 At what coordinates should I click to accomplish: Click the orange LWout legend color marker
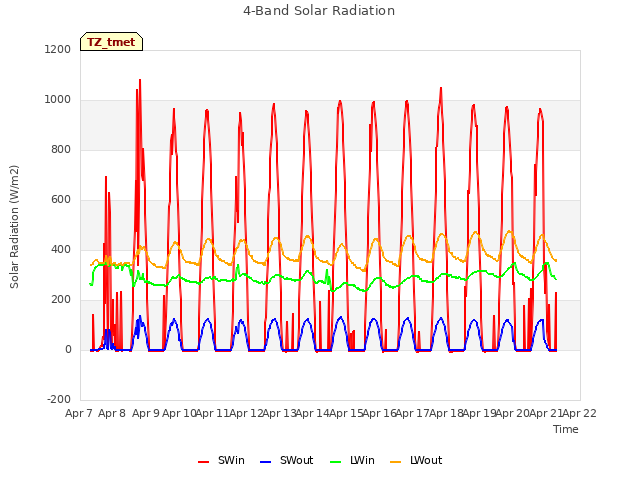point(396,462)
